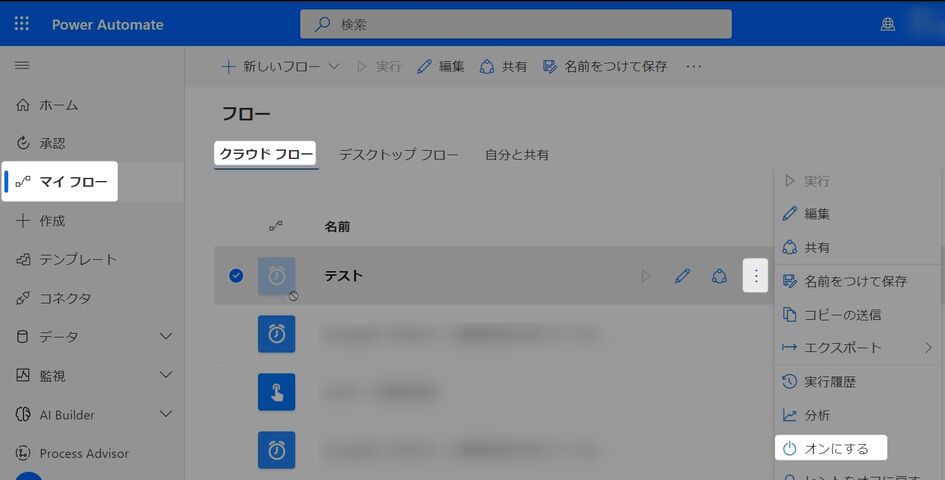Open 承認 in sidebar
The image size is (945, 480).
pos(40,144)
